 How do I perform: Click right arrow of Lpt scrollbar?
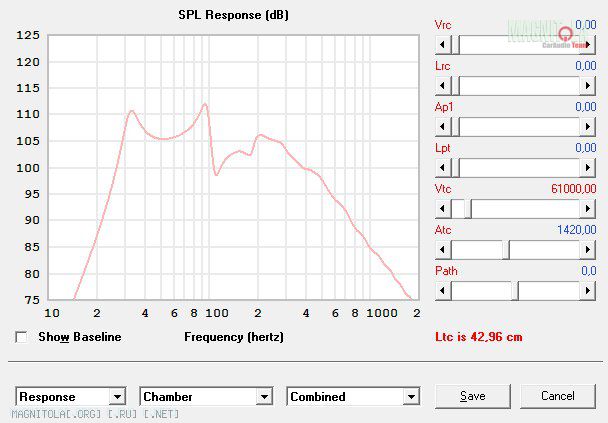point(587,167)
